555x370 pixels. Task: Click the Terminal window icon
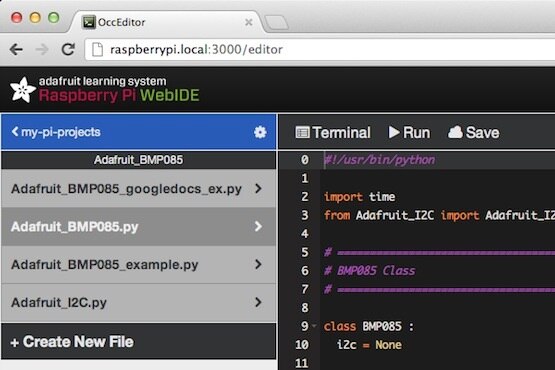tap(302, 132)
